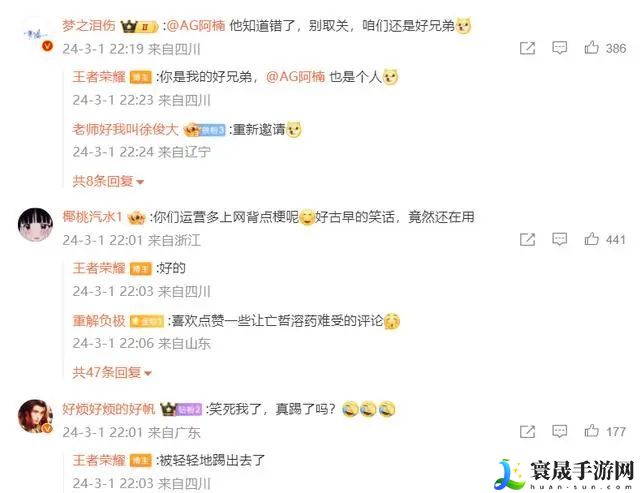Like the comment by 梦之泪伤
The image size is (640, 493).
point(591,48)
